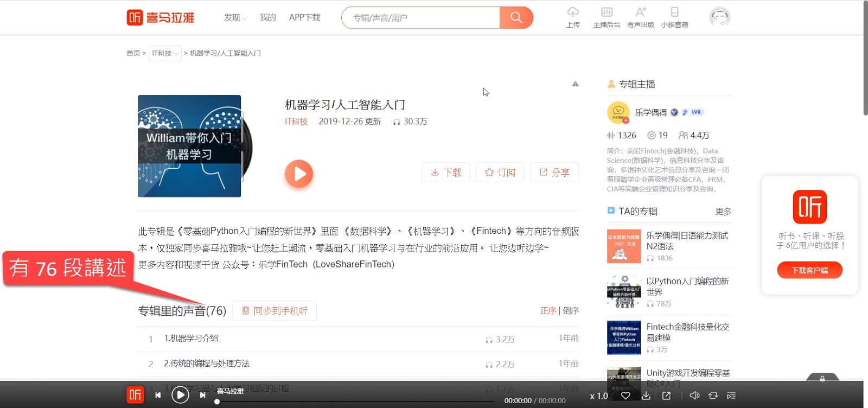
Task: Click the Ximalaya logo in header
Action: click(161, 17)
